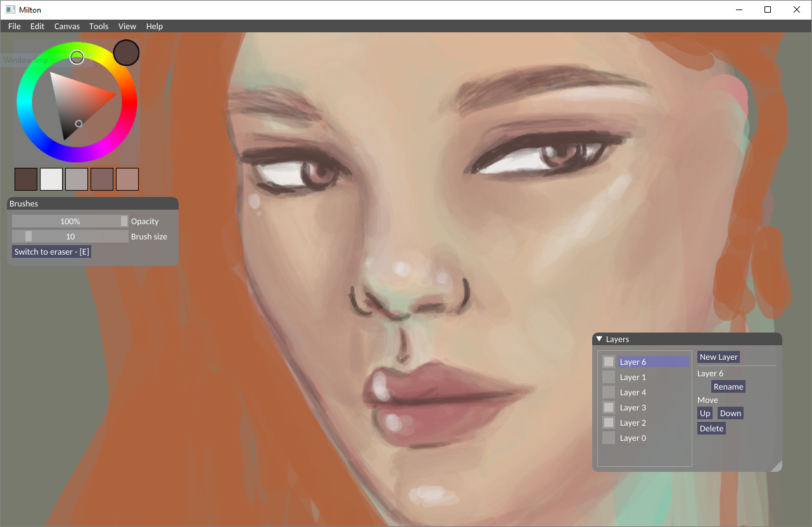812x527 pixels.
Task: Click the New Layer button
Action: 719,357
